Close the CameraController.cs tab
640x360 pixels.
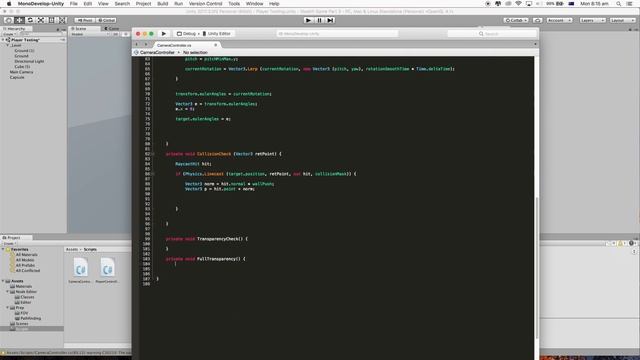(216, 45)
